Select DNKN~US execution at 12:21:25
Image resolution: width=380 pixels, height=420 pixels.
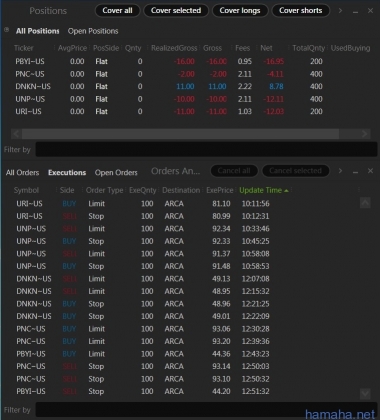(185, 304)
